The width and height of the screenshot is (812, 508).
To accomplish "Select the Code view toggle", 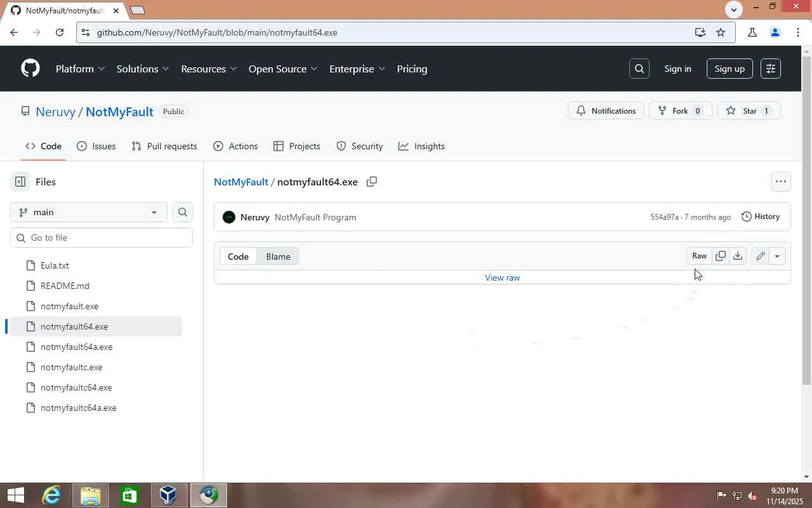I will pyautogui.click(x=238, y=257).
